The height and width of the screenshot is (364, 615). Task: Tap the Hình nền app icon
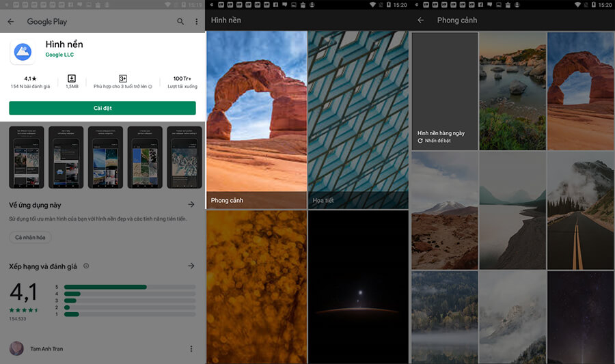23,51
